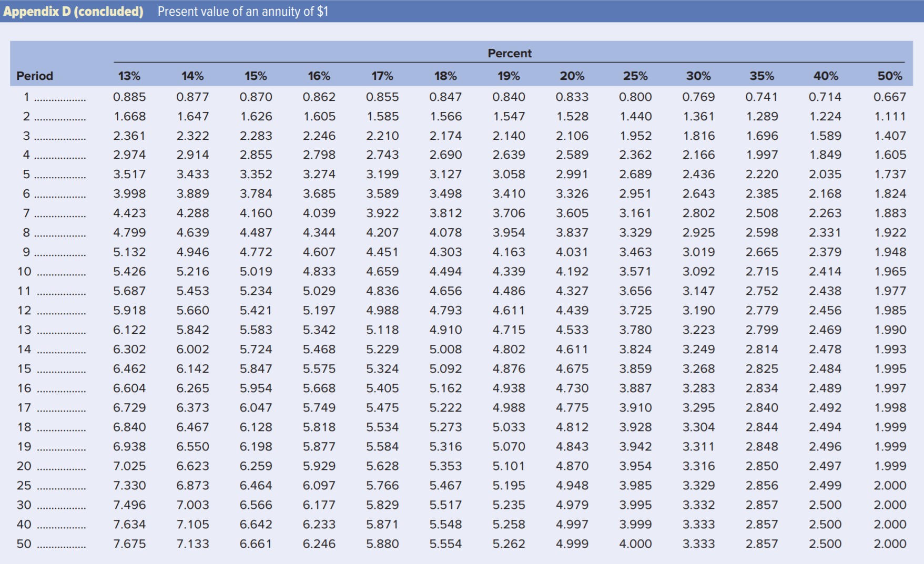
Task: Click value 4.494 in period 10 row
Action: click(x=445, y=272)
